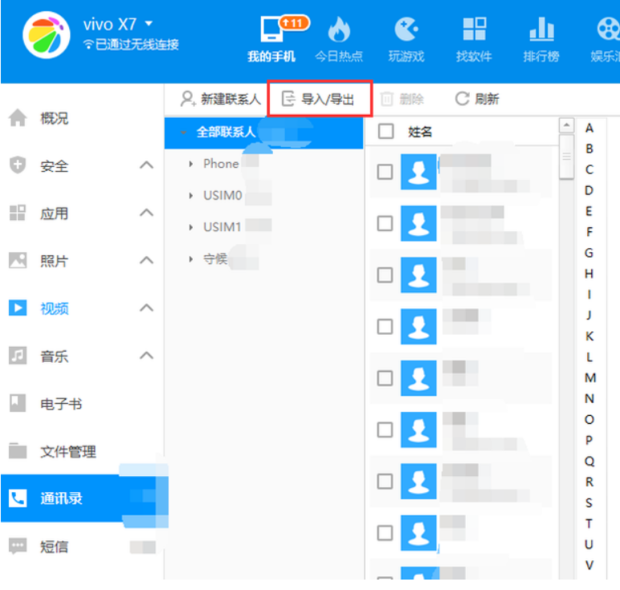Jump to letter M in index
This screenshot has height=590, width=620.
(590, 378)
